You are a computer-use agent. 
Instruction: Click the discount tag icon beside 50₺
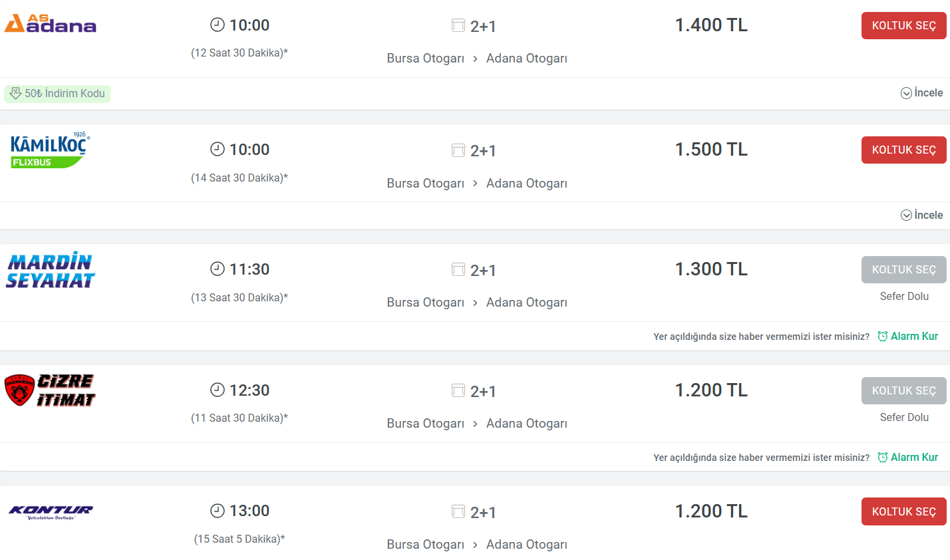15,93
